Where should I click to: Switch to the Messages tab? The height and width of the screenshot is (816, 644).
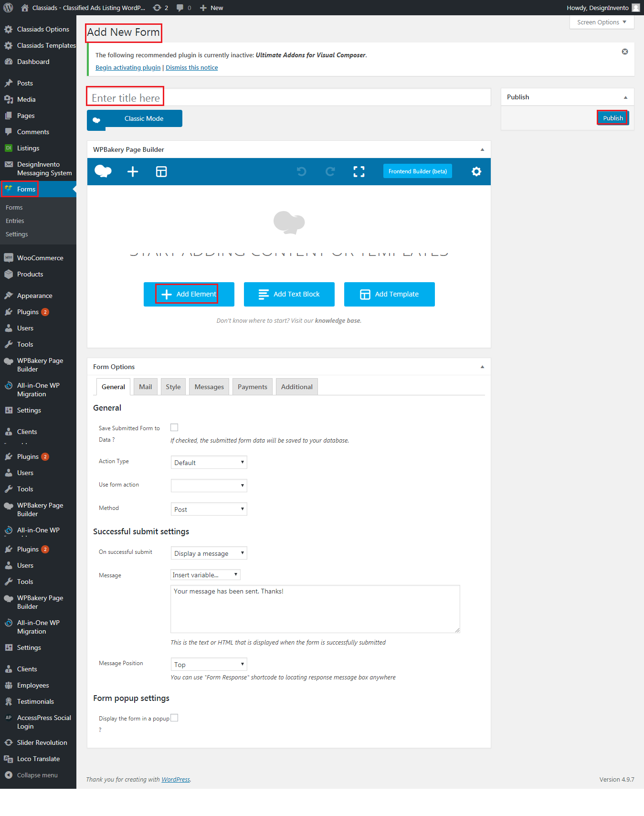[209, 387]
